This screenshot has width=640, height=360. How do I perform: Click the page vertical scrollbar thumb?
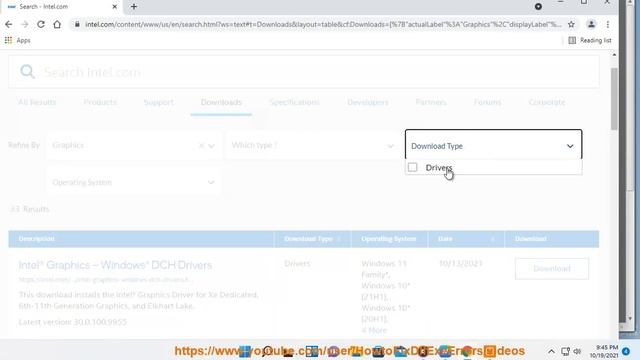click(614, 99)
